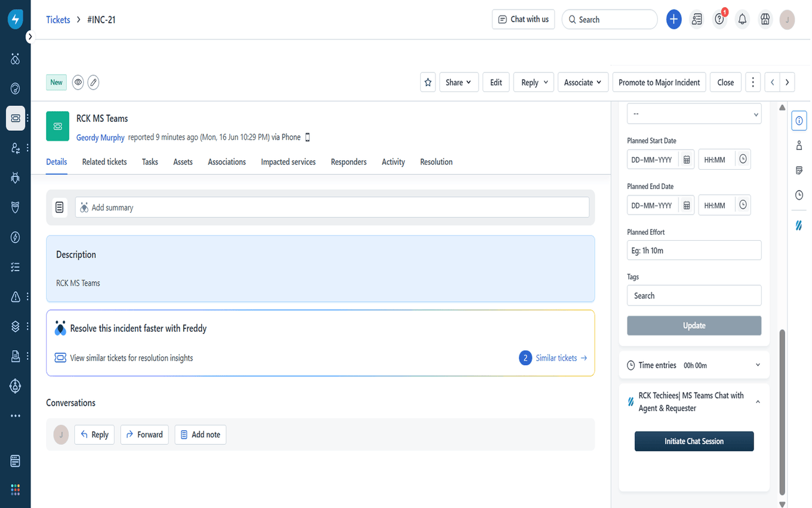812x508 pixels.
Task: Open the RCK app icon on right rail
Action: 799,225
